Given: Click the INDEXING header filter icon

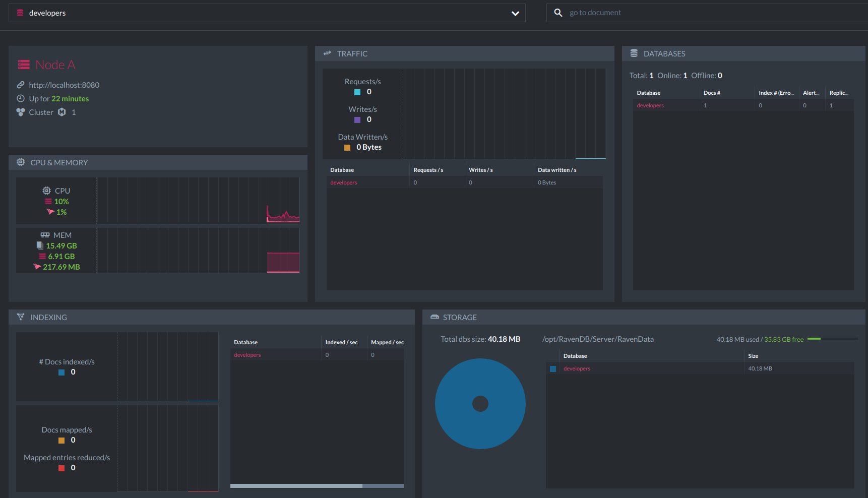Looking at the screenshot, I should click(x=21, y=317).
